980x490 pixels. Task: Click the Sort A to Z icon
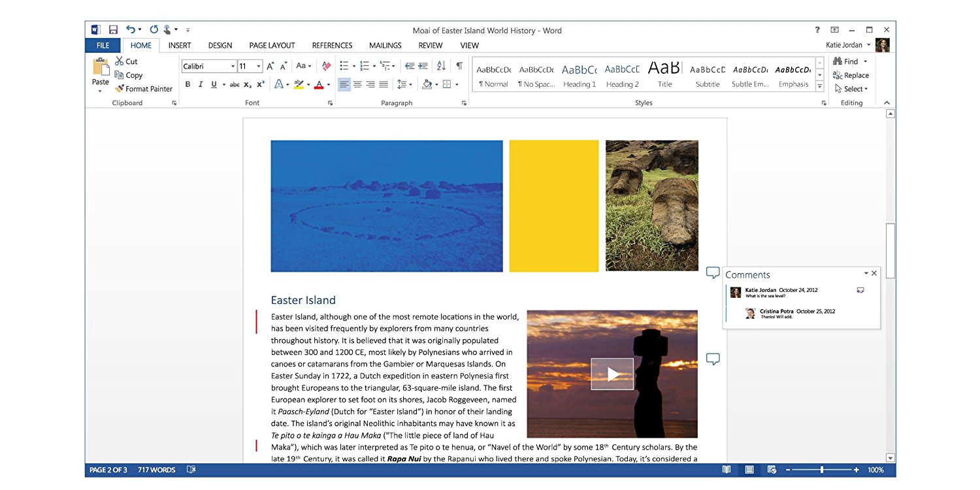click(441, 66)
